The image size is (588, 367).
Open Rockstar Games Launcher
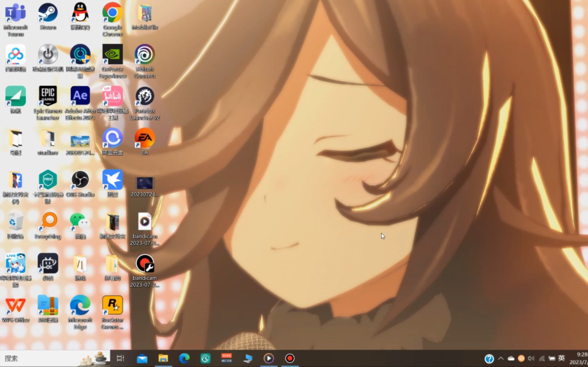point(112,312)
